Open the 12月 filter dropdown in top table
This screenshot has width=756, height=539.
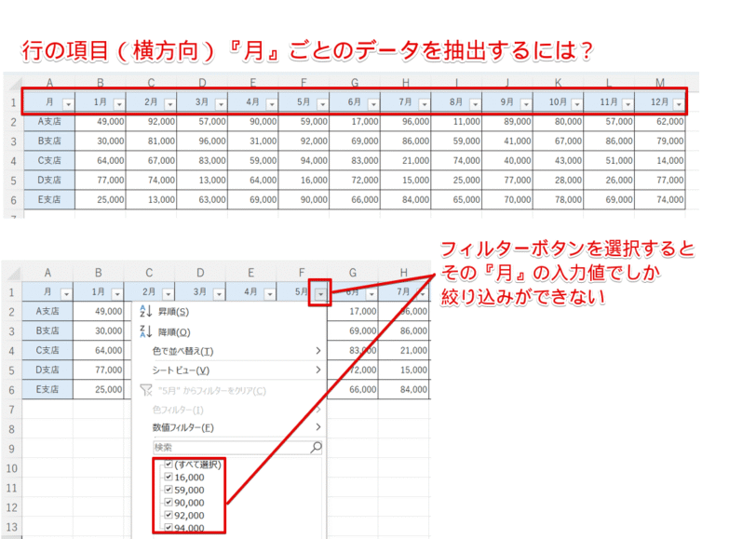[x=679, y=104]
